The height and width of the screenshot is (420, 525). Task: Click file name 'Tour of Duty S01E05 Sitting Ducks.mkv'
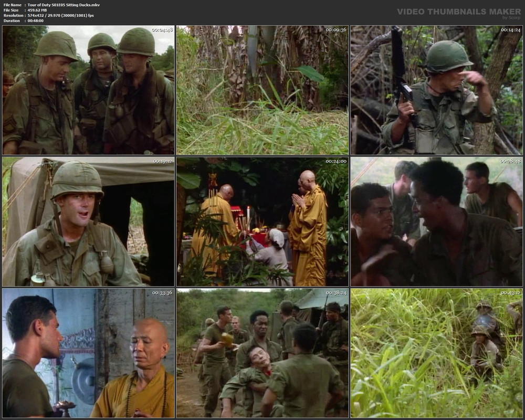click(64, 5)
